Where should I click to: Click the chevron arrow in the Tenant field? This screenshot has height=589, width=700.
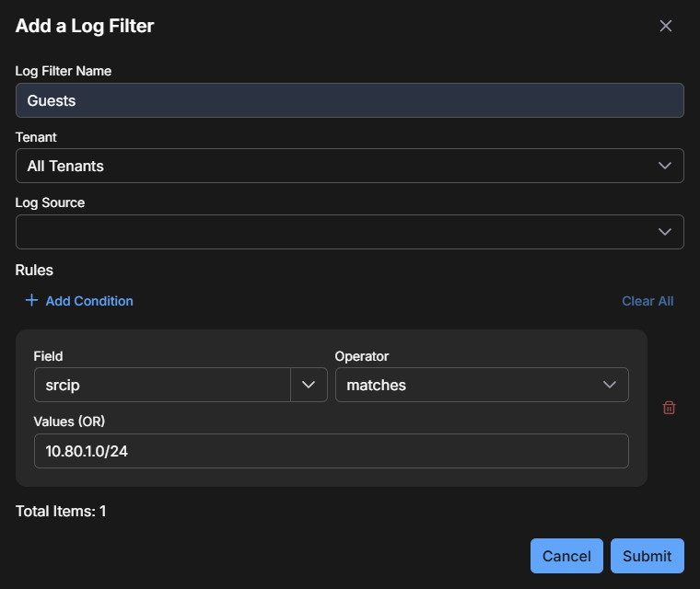tap(665, 166)
